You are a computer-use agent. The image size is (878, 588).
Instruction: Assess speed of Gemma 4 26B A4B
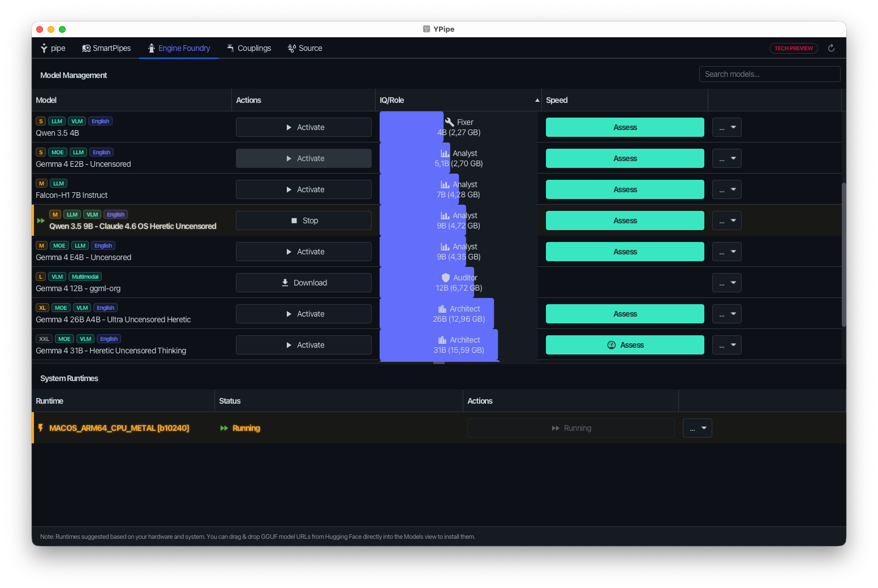[x=625, y=314]
